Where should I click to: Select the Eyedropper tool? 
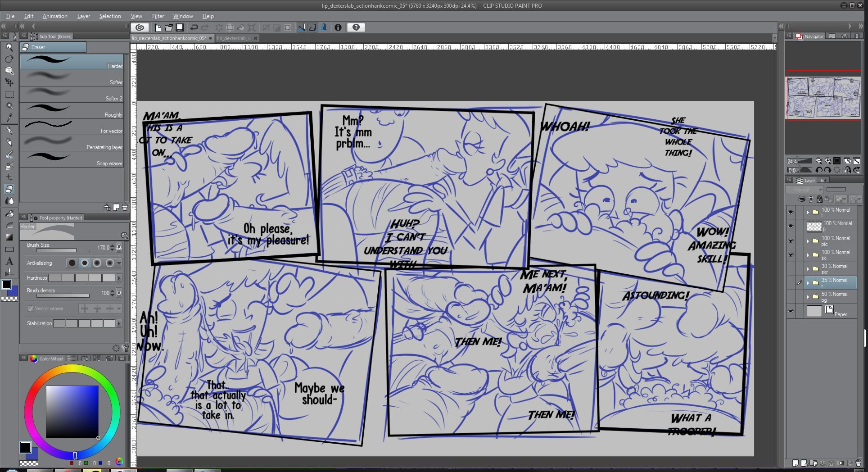pyautogui.click(x=9, y=118)
